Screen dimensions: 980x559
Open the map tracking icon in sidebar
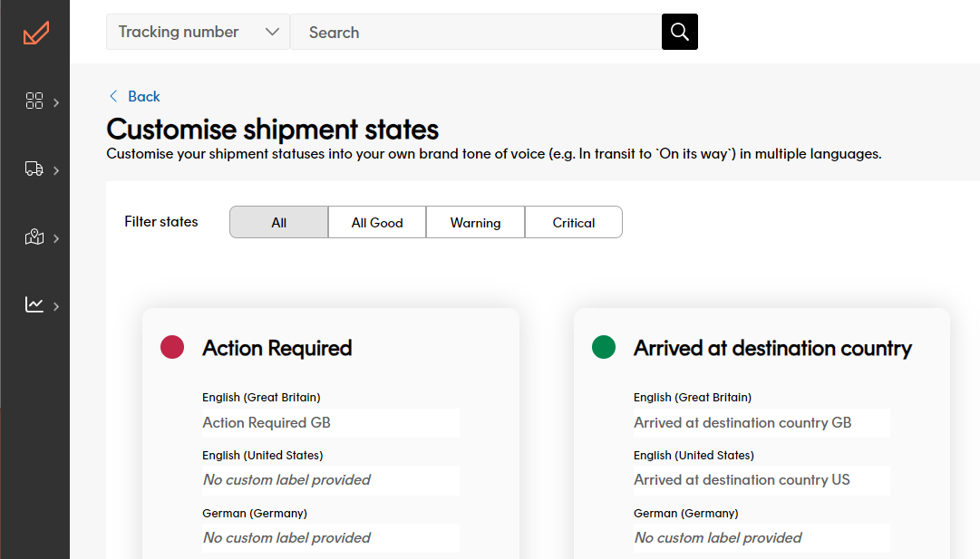[x=34, y=237]
